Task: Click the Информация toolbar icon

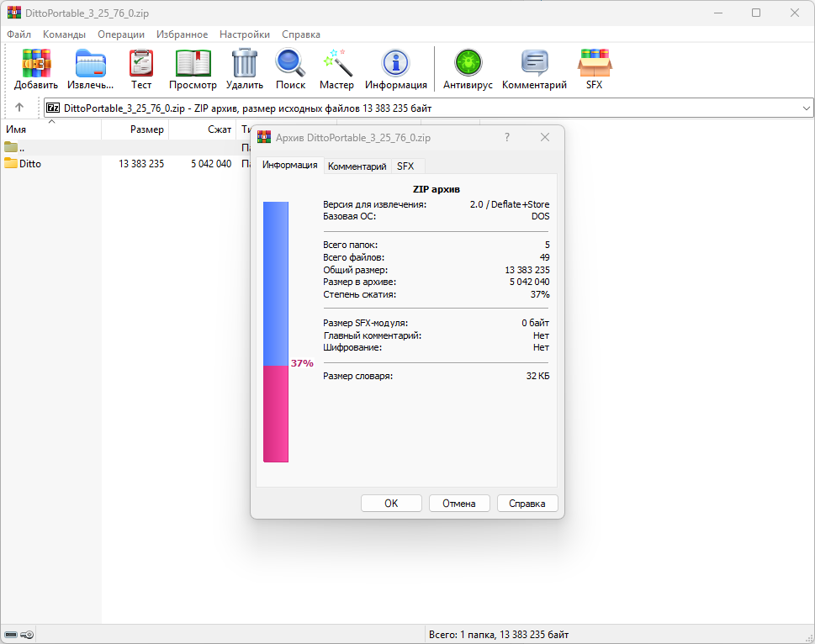Action: pyautogui.click(x=395, y=63)
